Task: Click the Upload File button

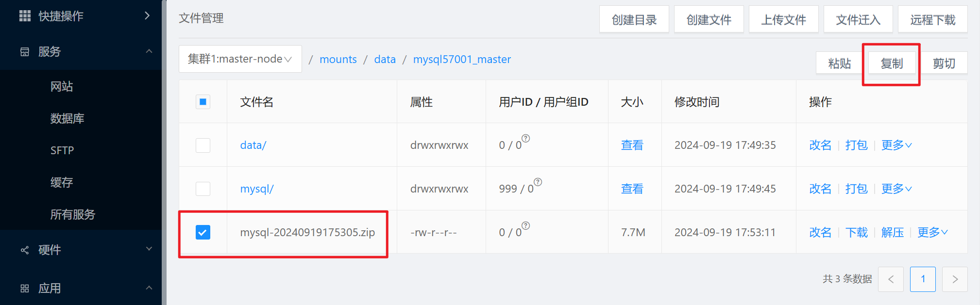Action: point(783,20)
